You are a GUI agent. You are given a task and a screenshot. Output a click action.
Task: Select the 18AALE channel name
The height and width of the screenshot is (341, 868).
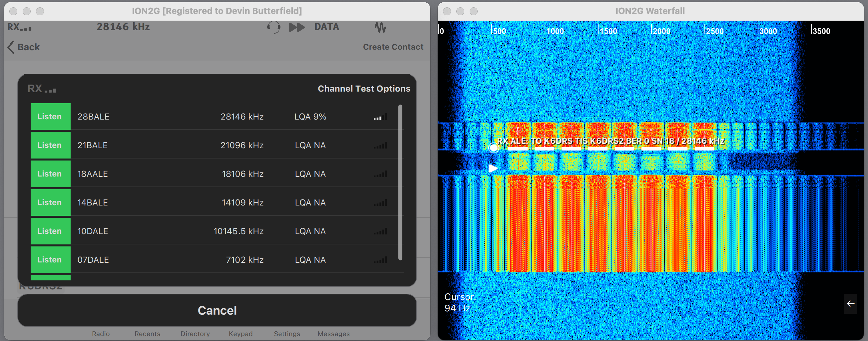(93, 174)
